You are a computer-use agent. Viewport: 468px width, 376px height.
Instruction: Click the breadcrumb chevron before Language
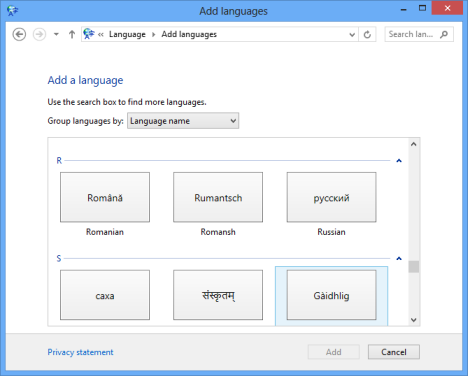coord(101,34)
